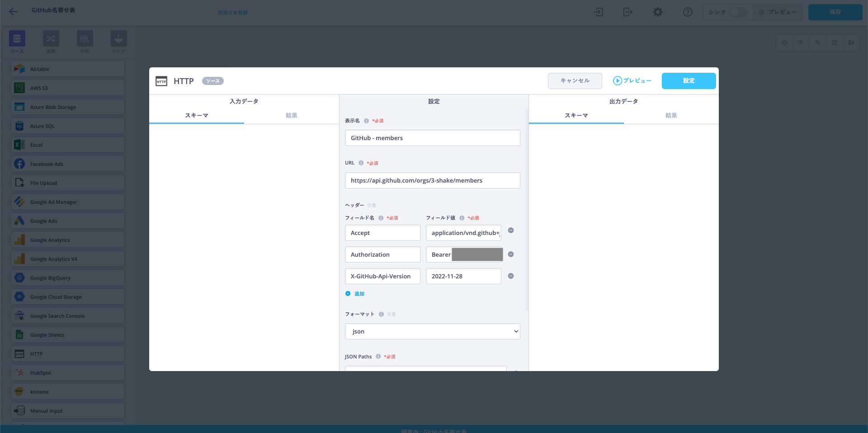Click the HTTP icon in the dialog header

[x=161, y=81]
